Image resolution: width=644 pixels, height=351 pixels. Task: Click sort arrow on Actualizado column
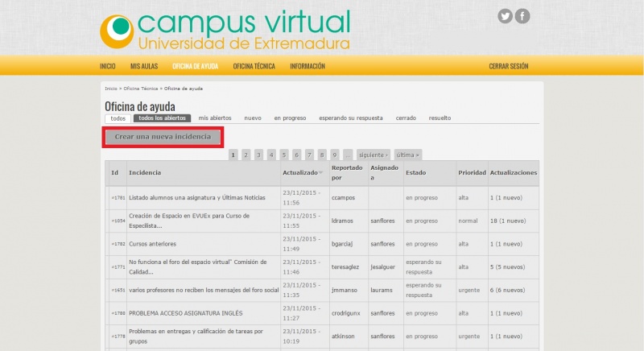coord(321,173)
